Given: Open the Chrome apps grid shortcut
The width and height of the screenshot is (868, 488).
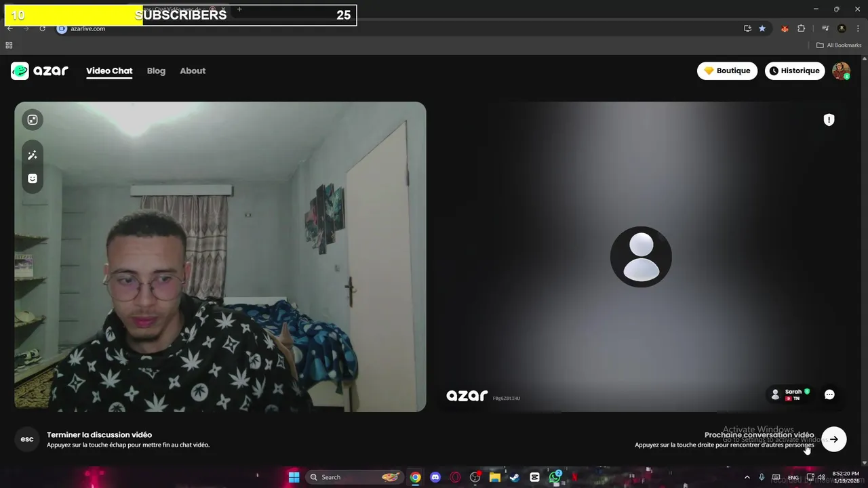Looking at the screenshot, I should point(9,45).
